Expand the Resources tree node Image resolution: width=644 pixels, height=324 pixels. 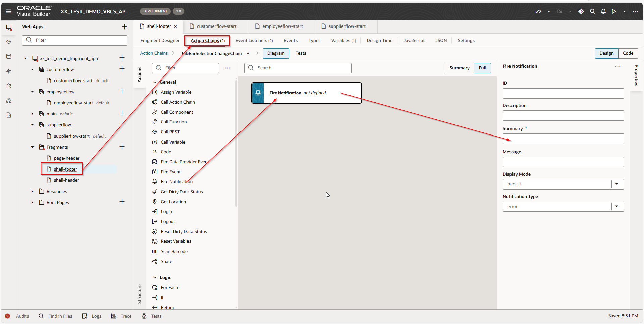[32, 192]
